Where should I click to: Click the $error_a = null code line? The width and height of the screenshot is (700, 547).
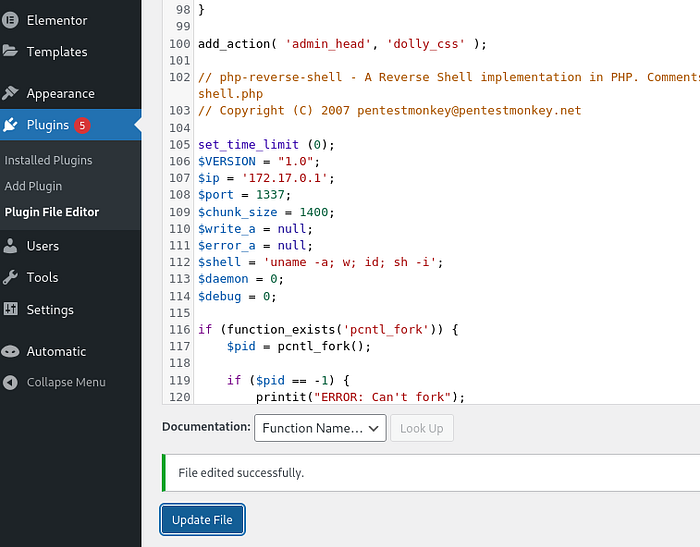point(255,246)
